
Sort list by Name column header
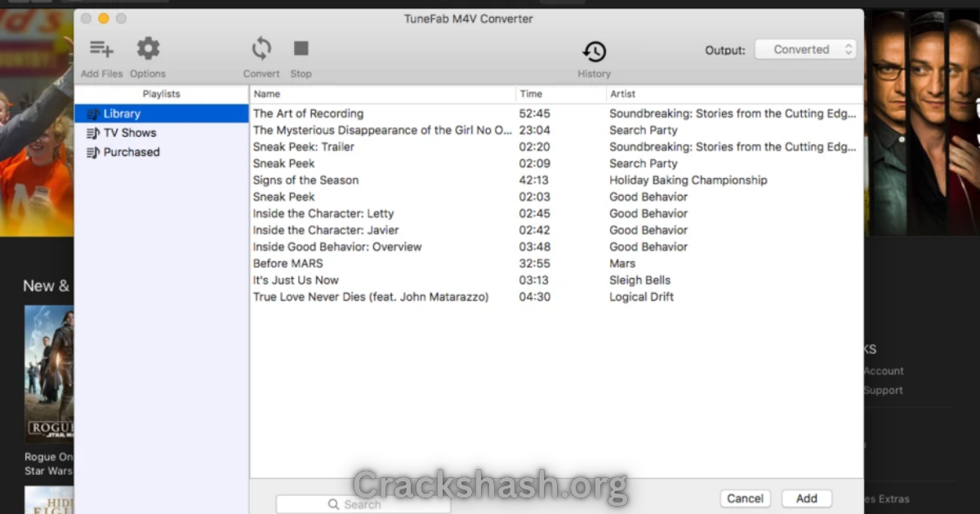point(383,94)
